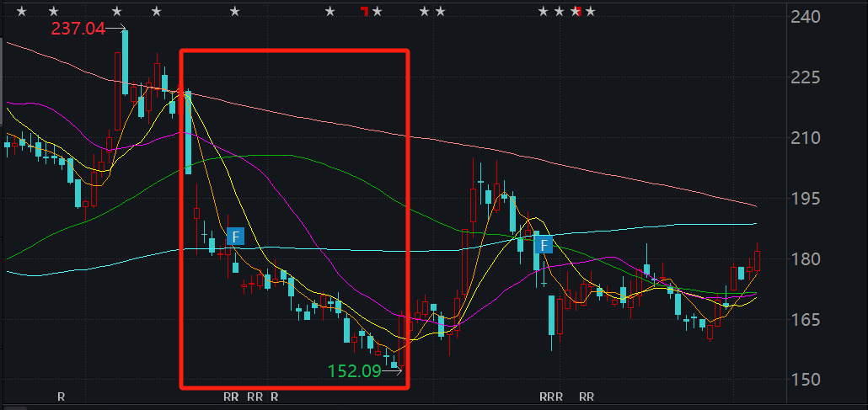Click the 195 price axis label
The width and height of the screenshot is (868, 410).
(x=806, y=198)
